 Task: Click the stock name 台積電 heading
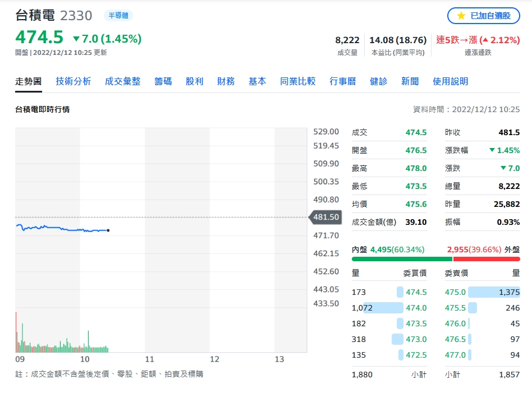pos(35,15)
